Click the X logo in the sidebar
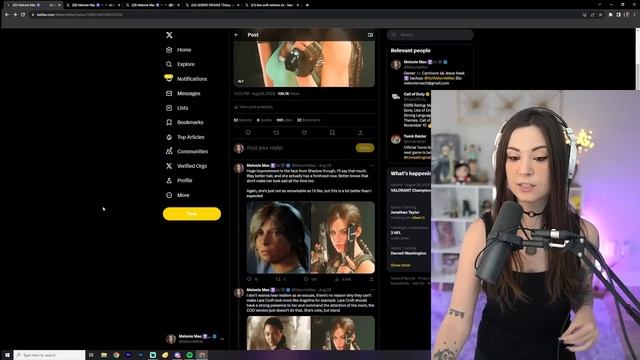This screenshot has height=360, width=640. point(169,35)
